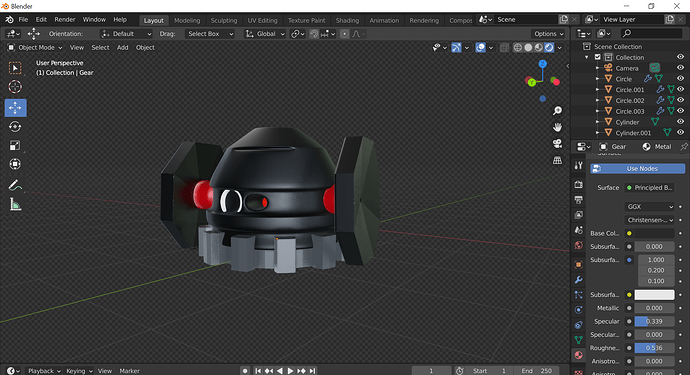
Task: Open the GGX distribution dropdown
Action: [x=649, y=206]
